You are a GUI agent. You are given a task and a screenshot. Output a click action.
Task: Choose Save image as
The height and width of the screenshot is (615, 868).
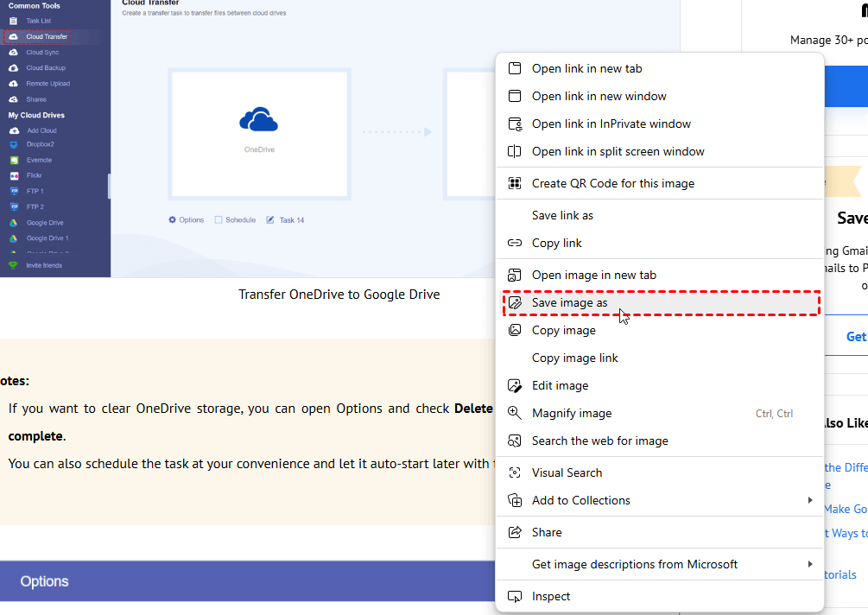[x=661, y=303]
